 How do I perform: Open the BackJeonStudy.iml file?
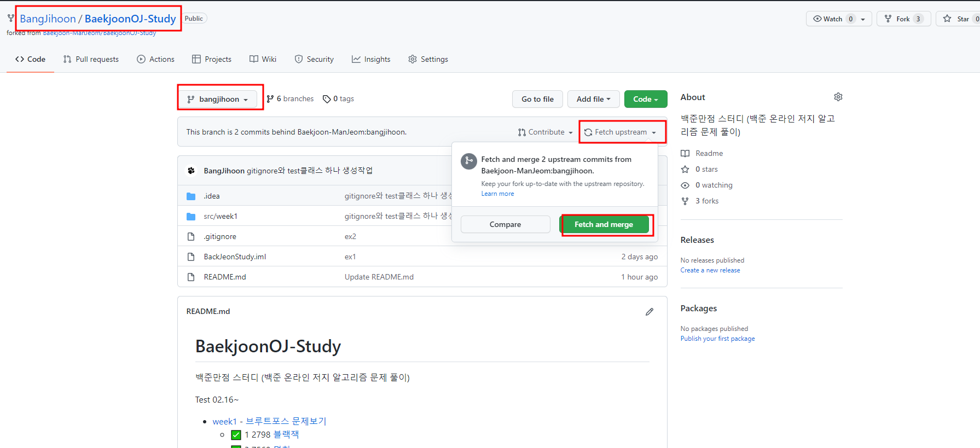(x=235, y=257)
